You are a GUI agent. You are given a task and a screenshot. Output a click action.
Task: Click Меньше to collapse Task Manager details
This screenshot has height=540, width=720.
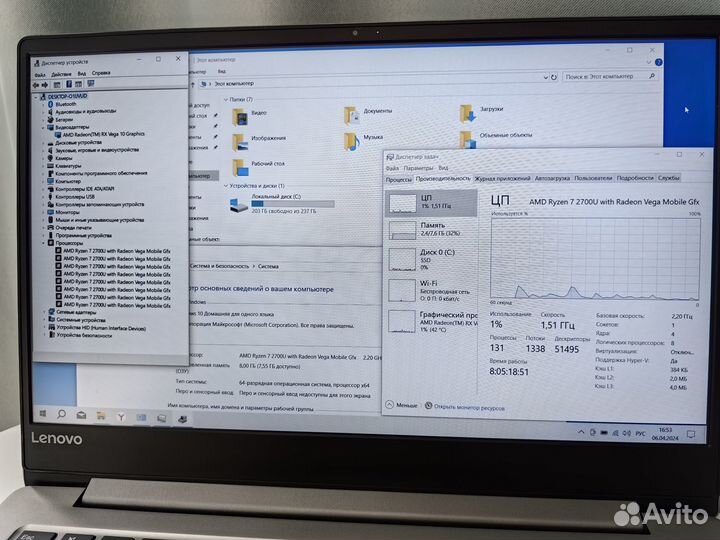pyautogui.click(x=401, y=405)
